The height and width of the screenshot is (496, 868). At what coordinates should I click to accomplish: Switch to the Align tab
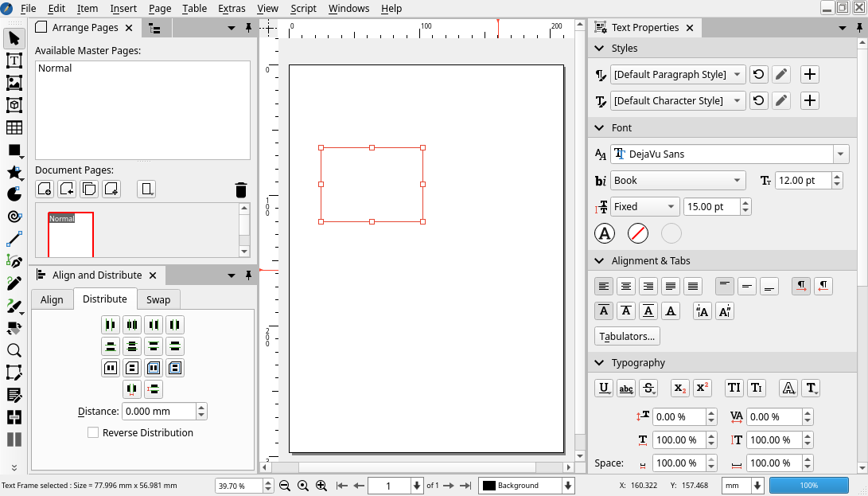52,299
